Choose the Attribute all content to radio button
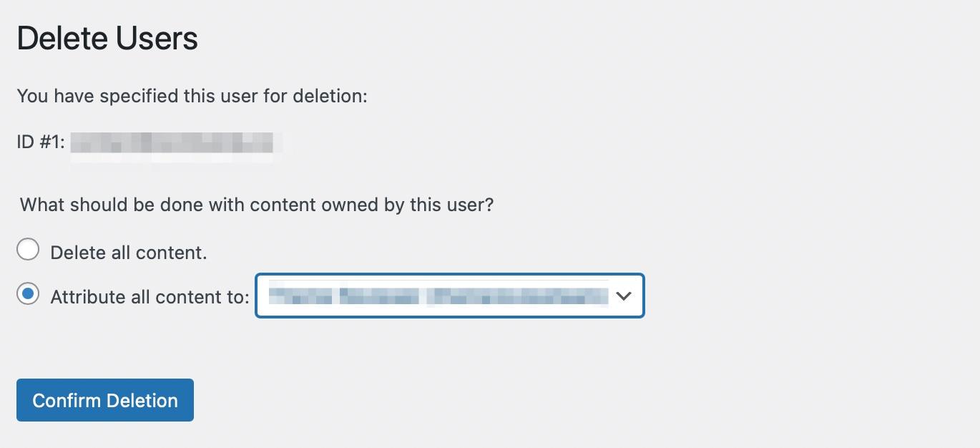 (28, 293)
